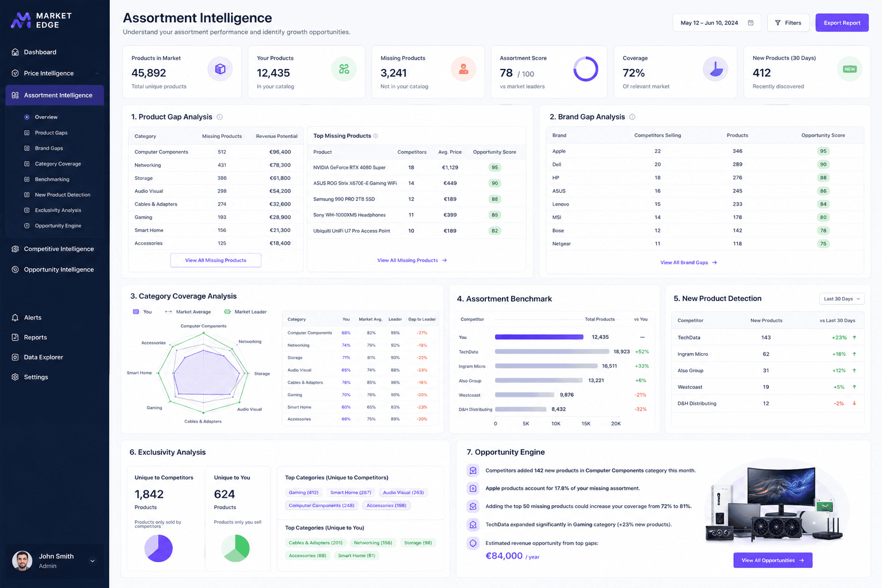
Task: Click the D&H Distributing down arrow icon
Action: pyautogui.click(x=854, y=404)
